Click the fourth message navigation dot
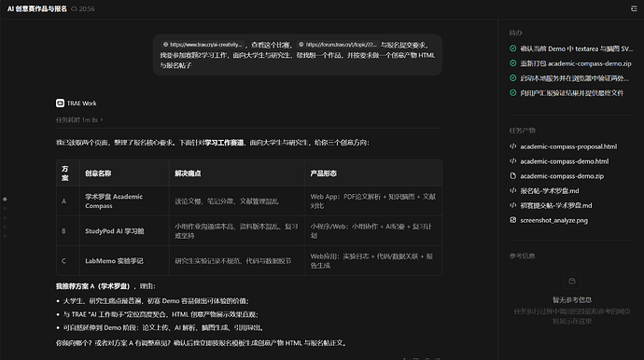 (5, 227)
